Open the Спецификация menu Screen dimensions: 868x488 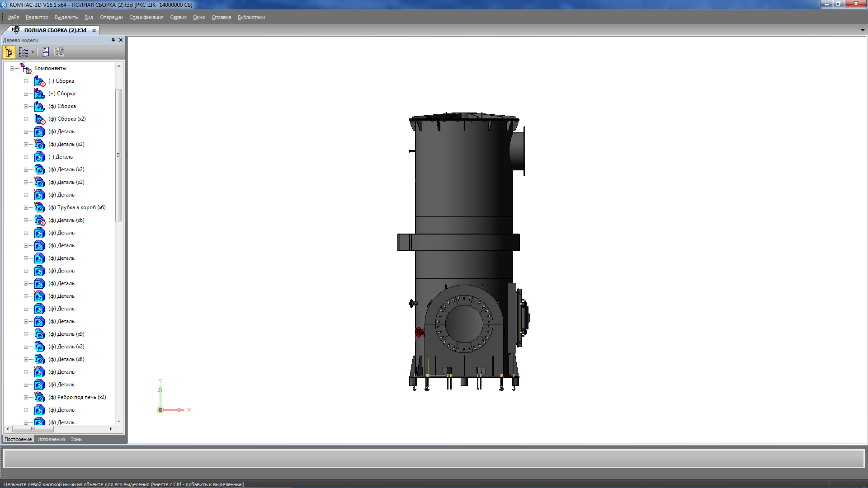(x=146, y=17)
